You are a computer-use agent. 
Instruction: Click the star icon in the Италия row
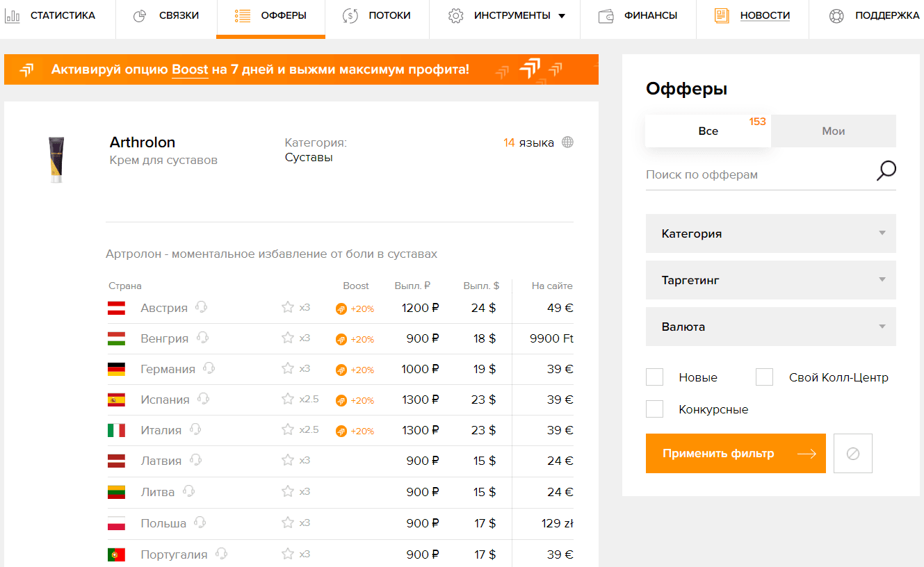coord(288,429)
